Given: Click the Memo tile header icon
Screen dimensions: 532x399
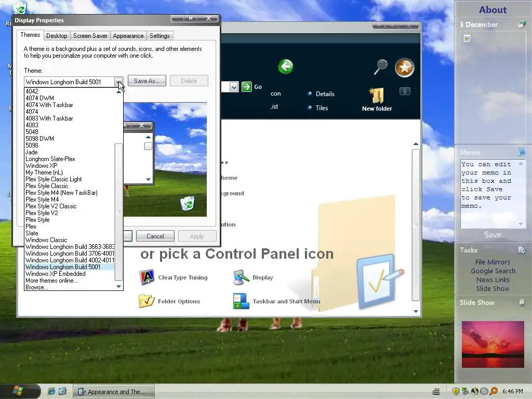Looking at the screenshot, I should pos(522,152).
